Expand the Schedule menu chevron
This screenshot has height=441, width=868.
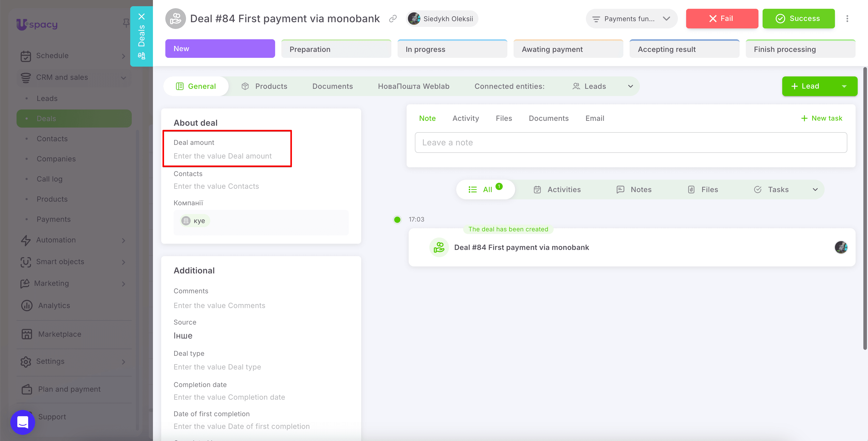(124, 56)
